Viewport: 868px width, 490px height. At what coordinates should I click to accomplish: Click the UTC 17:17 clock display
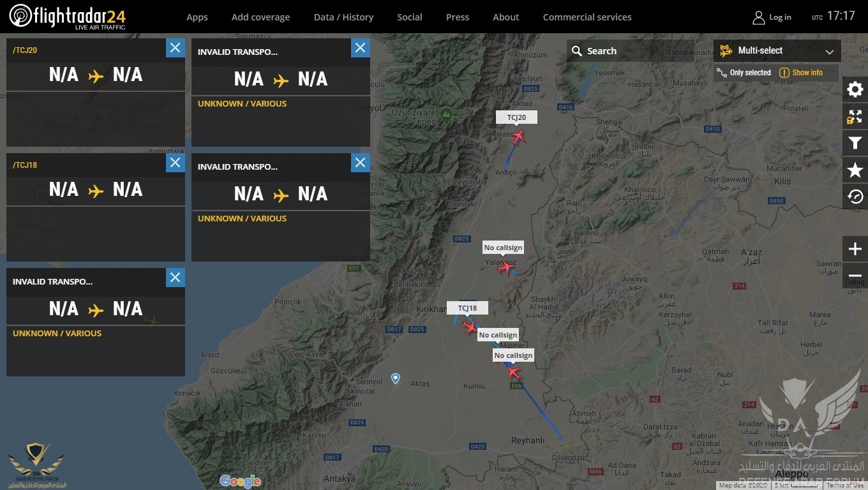[x=834, y=16]
